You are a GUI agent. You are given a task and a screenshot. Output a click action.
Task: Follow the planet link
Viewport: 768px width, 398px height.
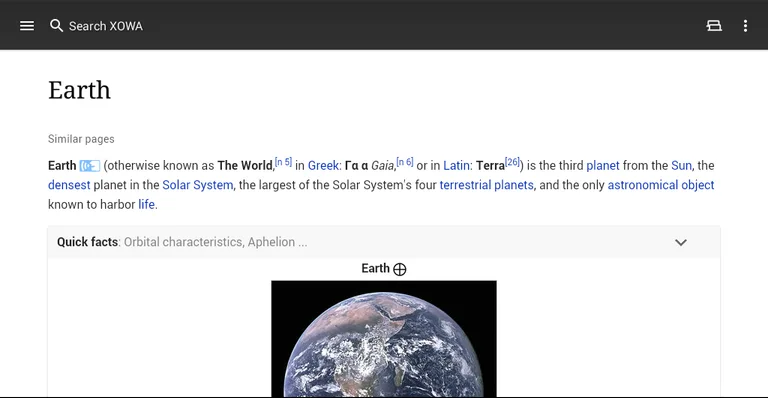pos(602,166)
